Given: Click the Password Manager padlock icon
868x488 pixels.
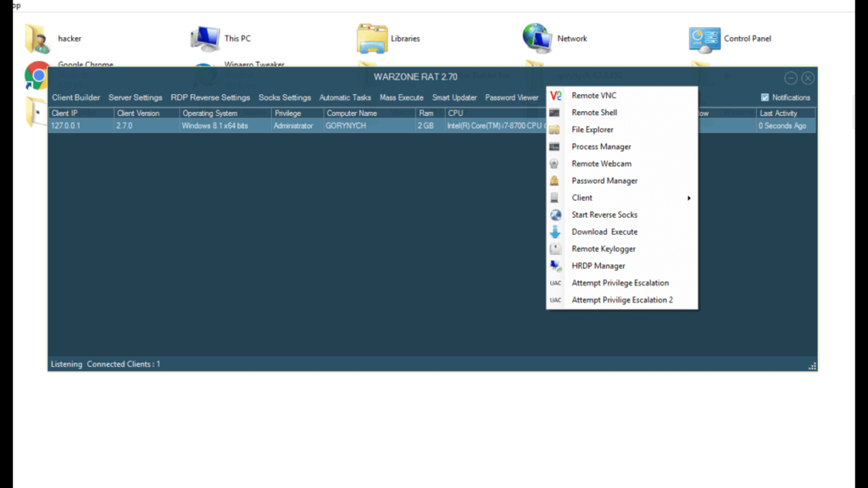Looking at the screenshot, I should [554, 181].
